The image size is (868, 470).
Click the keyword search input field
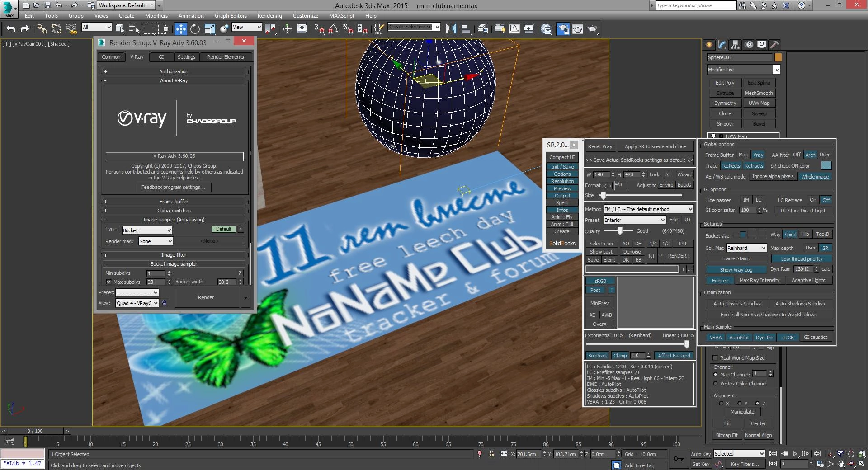(696, 5)
